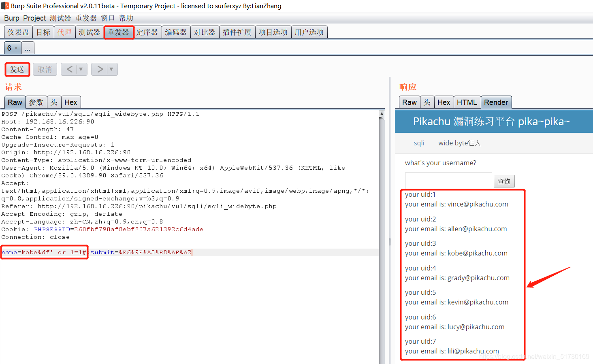Select the response Hex tab
The image size is (593, 364).
(444, 102)
